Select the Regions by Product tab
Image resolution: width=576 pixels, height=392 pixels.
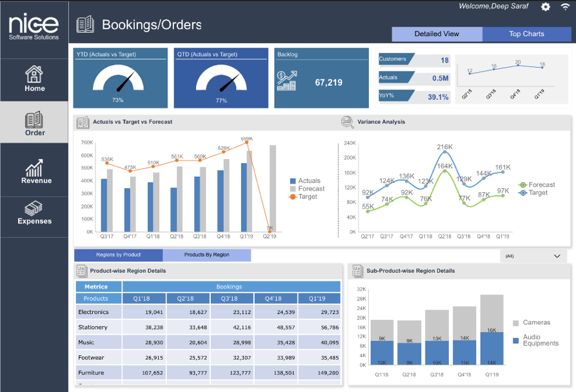(x=119, y=255)
